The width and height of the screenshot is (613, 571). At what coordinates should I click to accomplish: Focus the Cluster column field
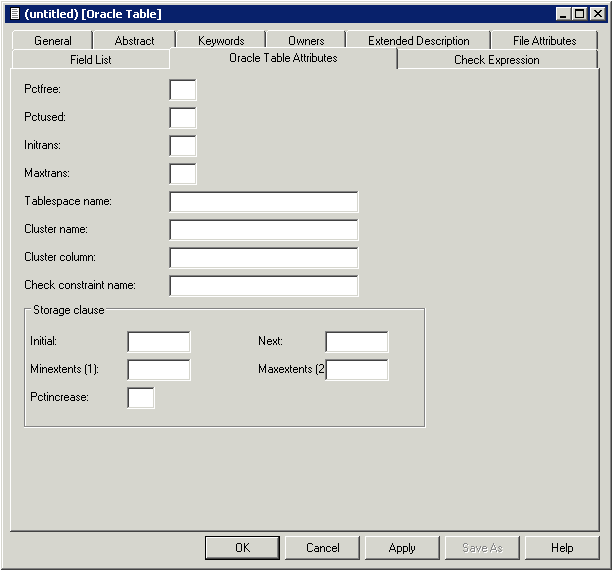coord(264,258)
